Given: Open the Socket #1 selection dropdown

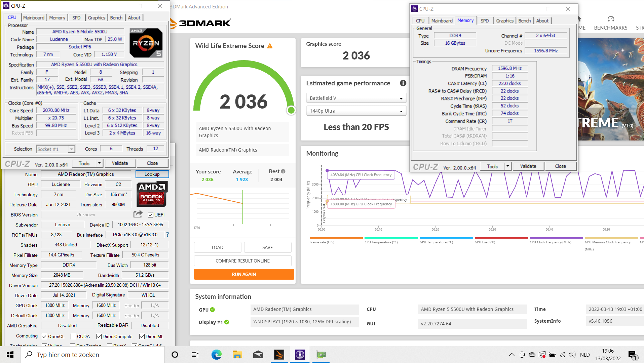Looking at the screenshot, I should click(x=56, y=149).
